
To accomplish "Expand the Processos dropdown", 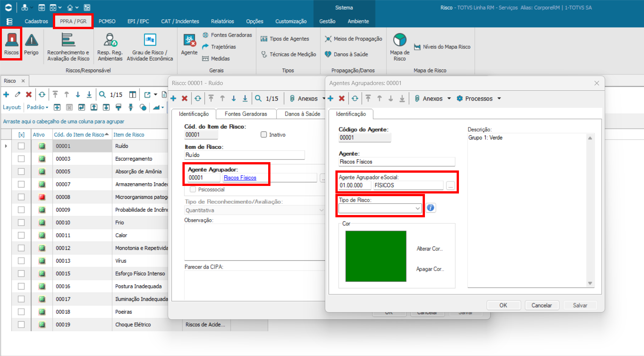I will 499,99.
